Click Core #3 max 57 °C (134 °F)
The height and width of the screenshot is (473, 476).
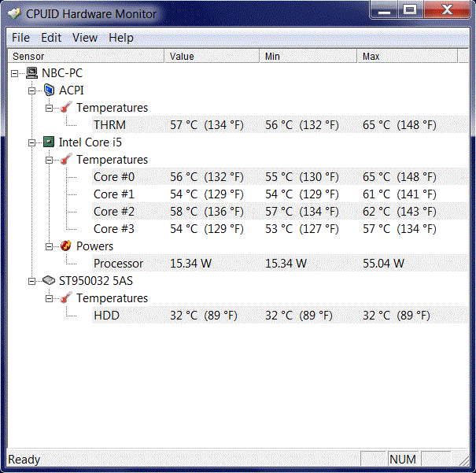point(399,228)
